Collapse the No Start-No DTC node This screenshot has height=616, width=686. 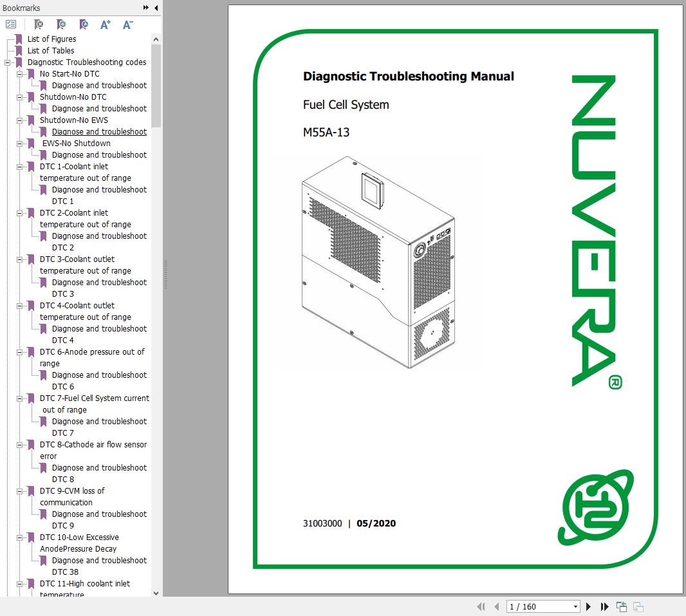(x=20, y=74)
